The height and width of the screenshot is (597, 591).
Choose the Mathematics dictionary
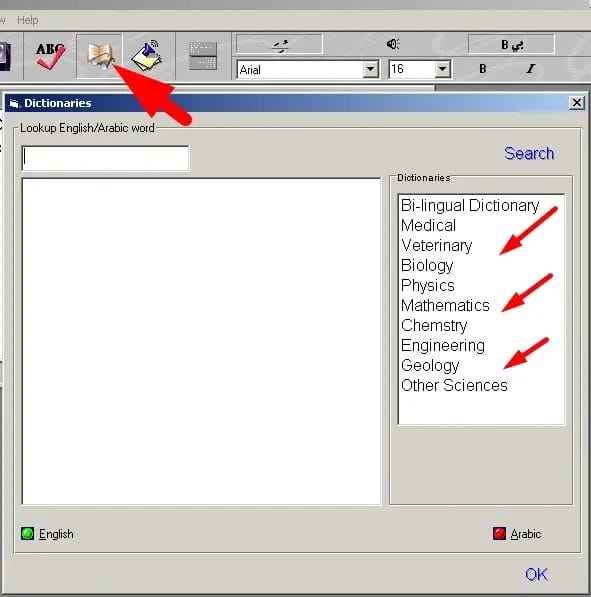pos(445,305)
